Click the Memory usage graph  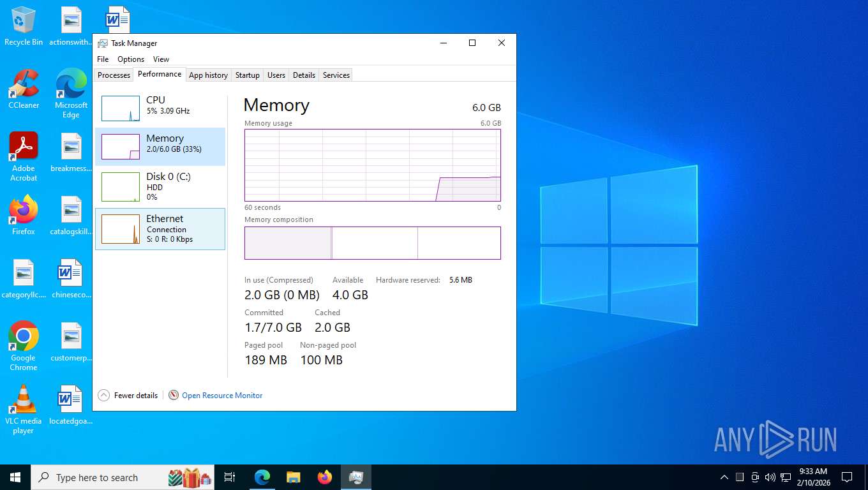(373, 165)
